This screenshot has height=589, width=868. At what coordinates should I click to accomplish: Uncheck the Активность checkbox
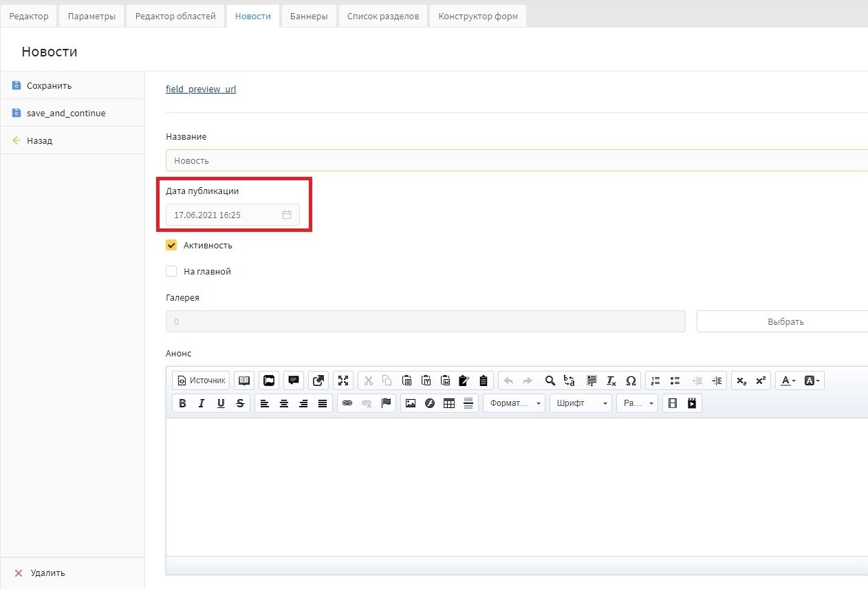pos(172,246)
